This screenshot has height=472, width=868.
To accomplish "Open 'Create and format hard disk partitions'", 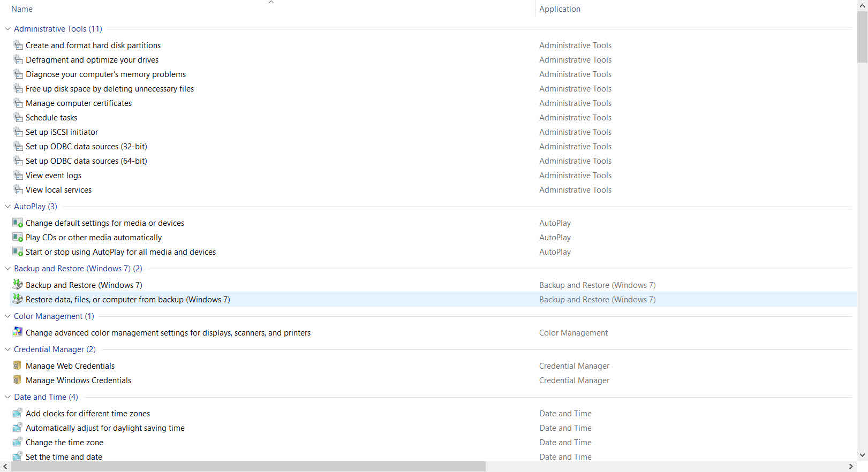I will (93, 45).
